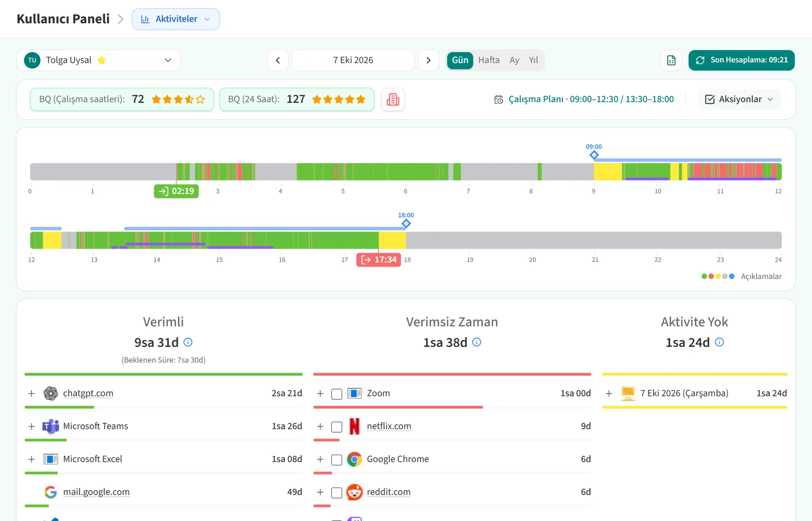Click the Reddit logo icon
The image size is (812, 521).
(x=354, y=492)
